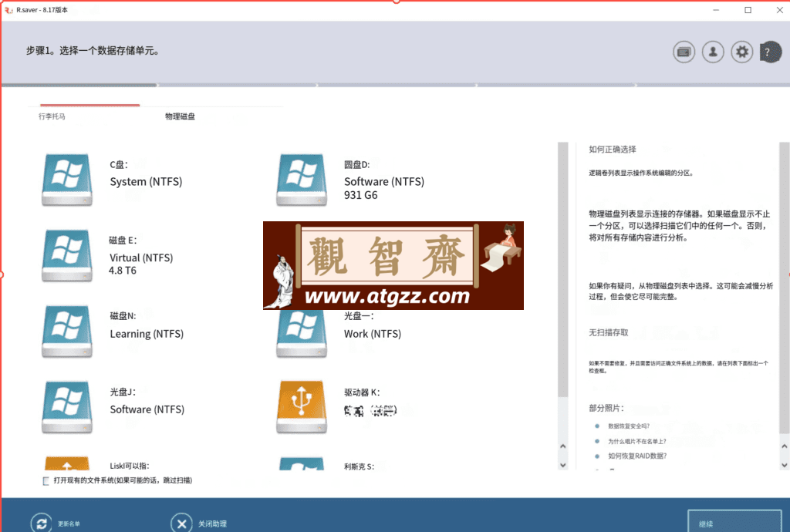Click the Learning (NTFS) label
790x532 pixels.
point(147,334)
